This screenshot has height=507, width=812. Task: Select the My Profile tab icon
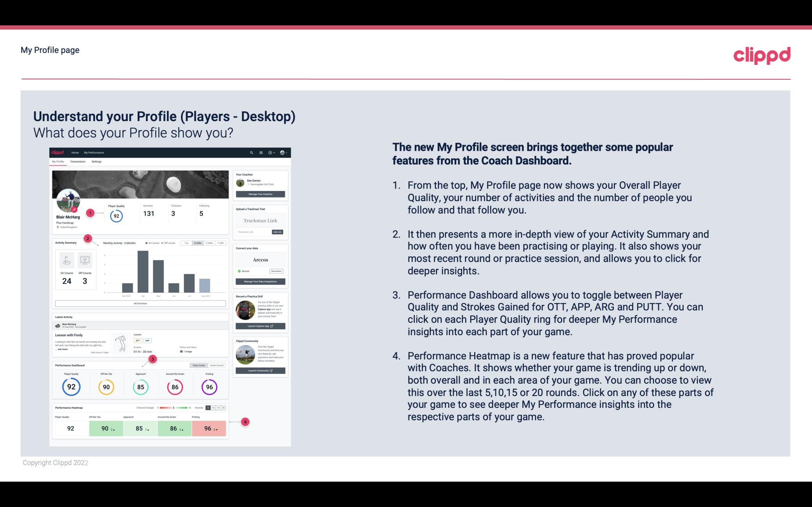pyautogui.click(x=59, y=162)
